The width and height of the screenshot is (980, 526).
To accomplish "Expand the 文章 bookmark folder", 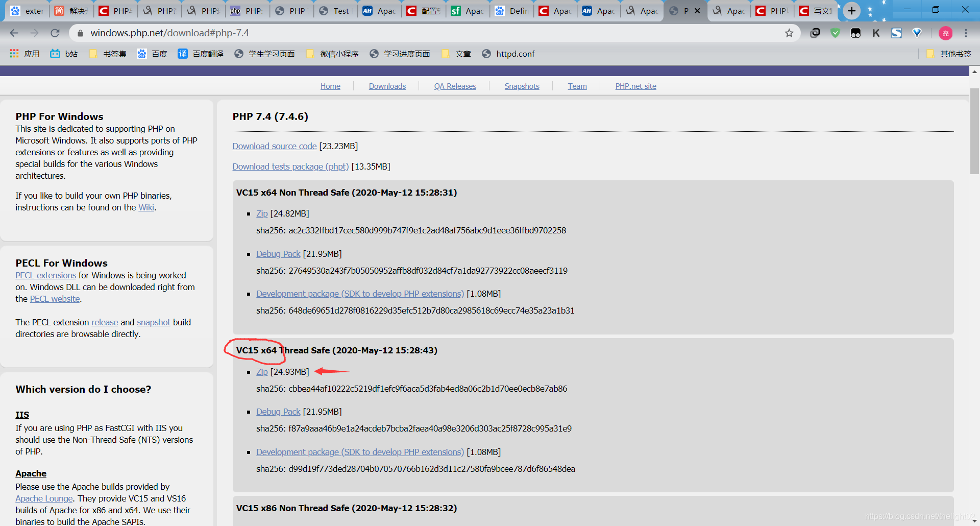I will pyautogui.click(x=456, y=54).
